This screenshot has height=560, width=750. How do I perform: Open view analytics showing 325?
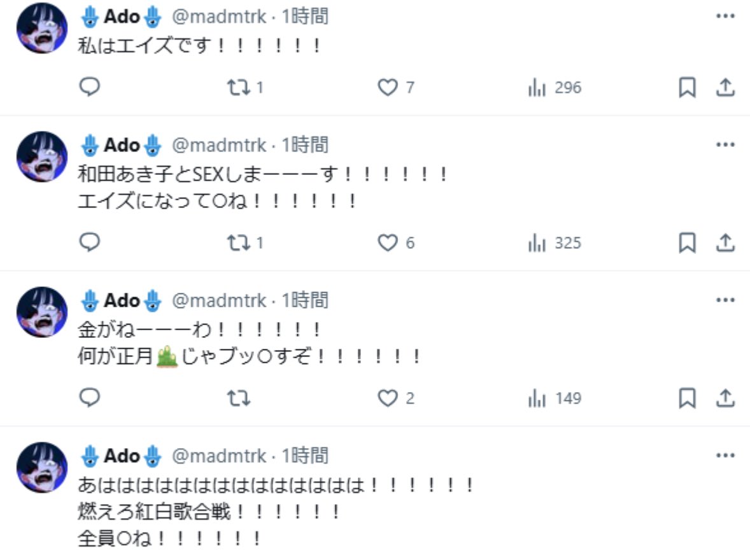pos(555,242)
